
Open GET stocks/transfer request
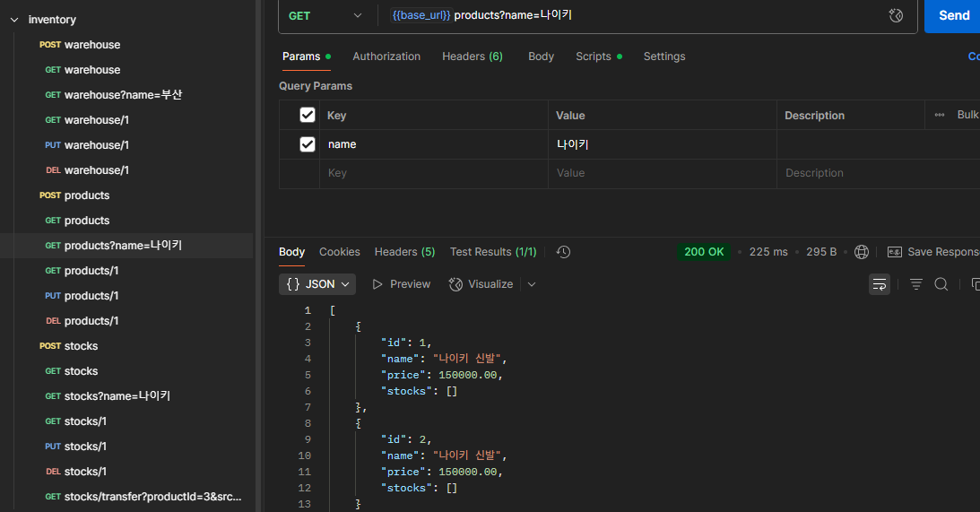[x=143, y=497]
